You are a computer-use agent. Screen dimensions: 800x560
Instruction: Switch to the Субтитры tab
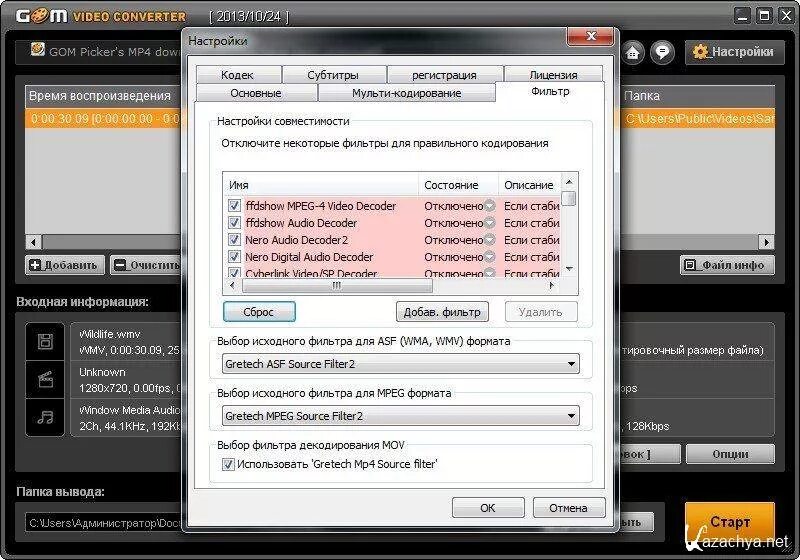pyautogui.click(x=333, y=74)
